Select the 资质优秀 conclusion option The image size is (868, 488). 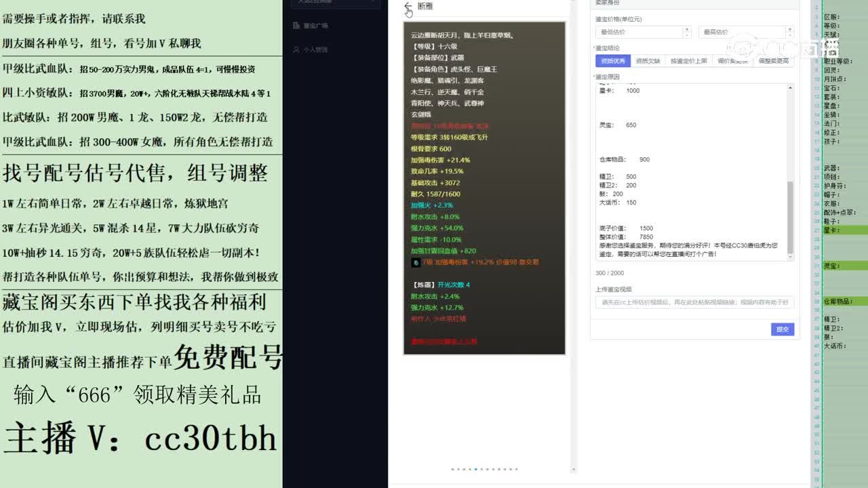[613, 61]
